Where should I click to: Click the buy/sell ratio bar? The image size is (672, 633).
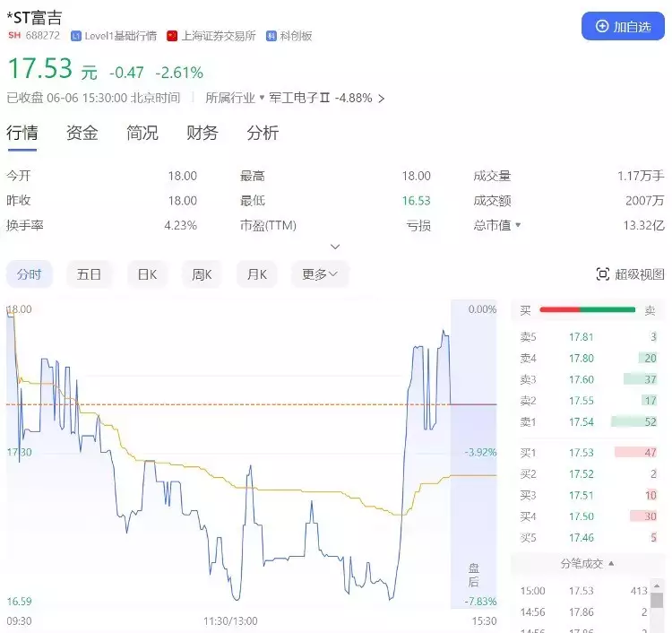[x=588, y=309]
